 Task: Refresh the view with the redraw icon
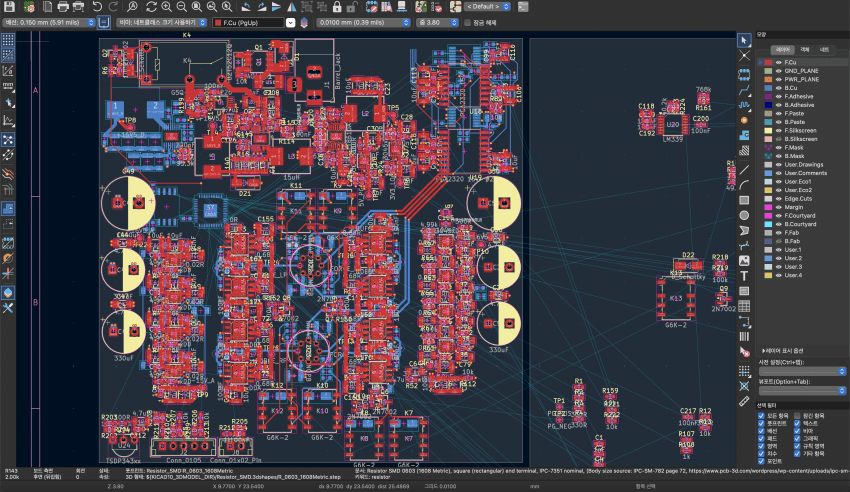point(151,7)
